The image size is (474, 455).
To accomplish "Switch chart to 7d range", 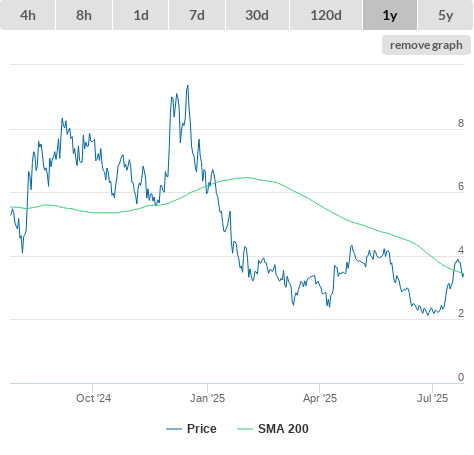I will coord(197,15).
